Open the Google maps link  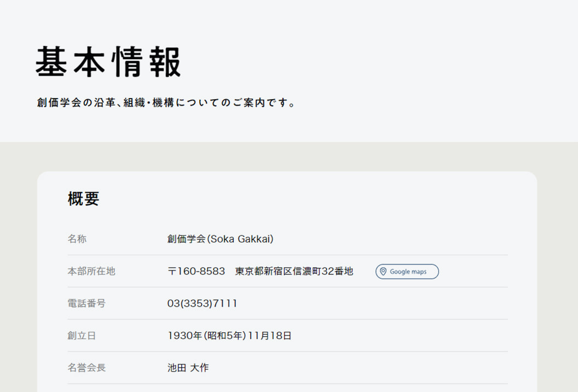(x=407, y=272)
